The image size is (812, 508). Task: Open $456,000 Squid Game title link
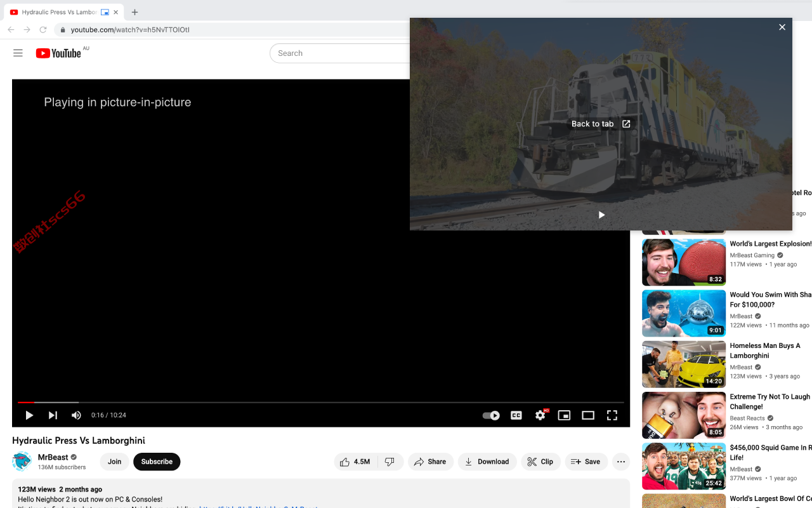(771, 453)
